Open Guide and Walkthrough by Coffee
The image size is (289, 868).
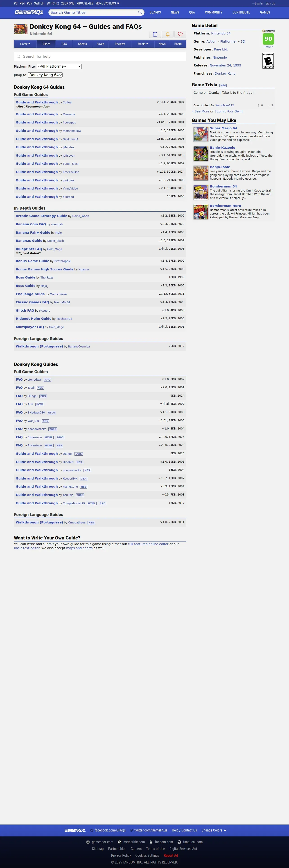click(37, 103)
